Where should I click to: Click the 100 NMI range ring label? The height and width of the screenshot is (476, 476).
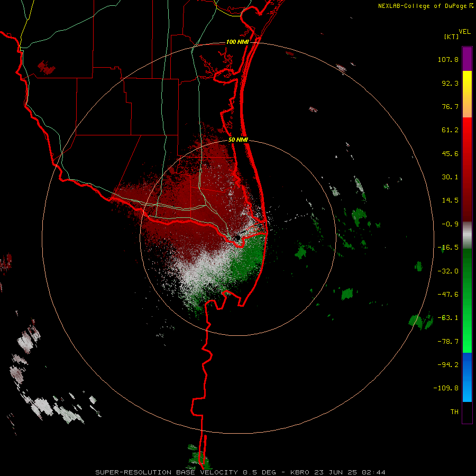pyautogui.click(x=237, y=42)
